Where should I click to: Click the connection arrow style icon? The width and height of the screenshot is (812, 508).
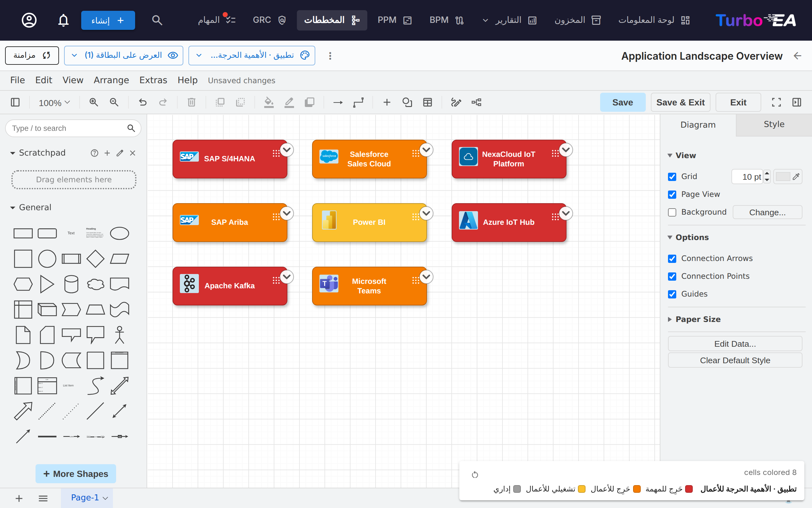[338, 102]
